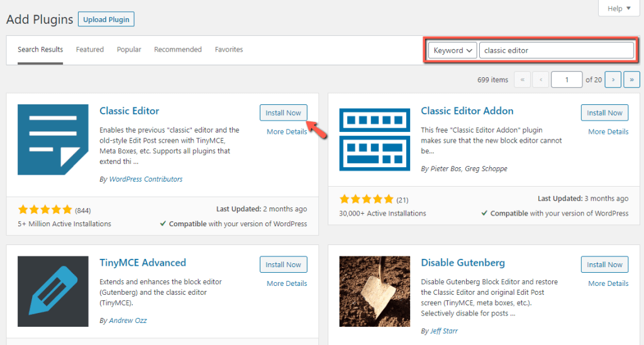The image size is (644, 345).
Task: Click 'Last Updated: 3 months ago' text
Action: tap(583, 199)
